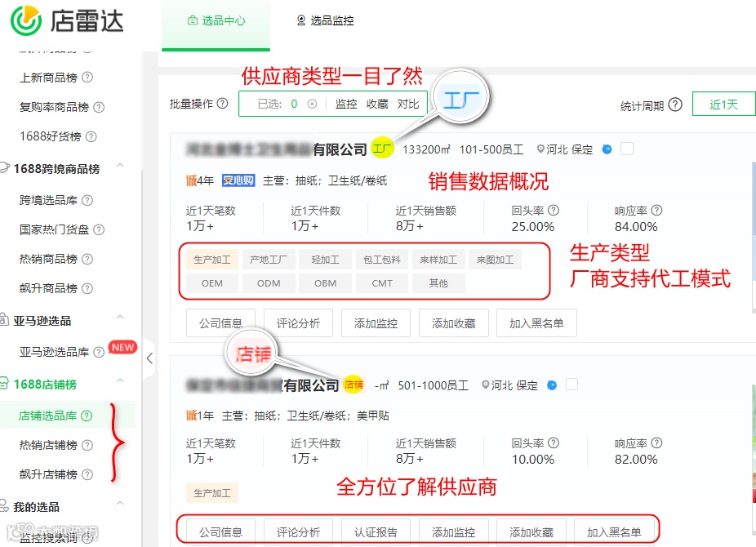
Task: Click the ODM production tag
Action: pyautogui.click(x=269, y=283)
